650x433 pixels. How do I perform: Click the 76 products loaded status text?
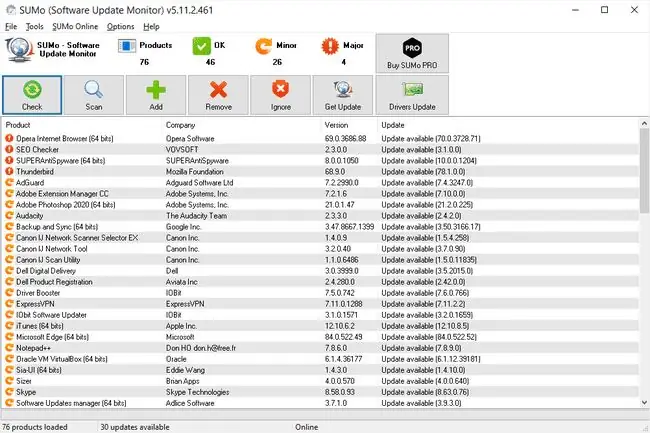35,427
